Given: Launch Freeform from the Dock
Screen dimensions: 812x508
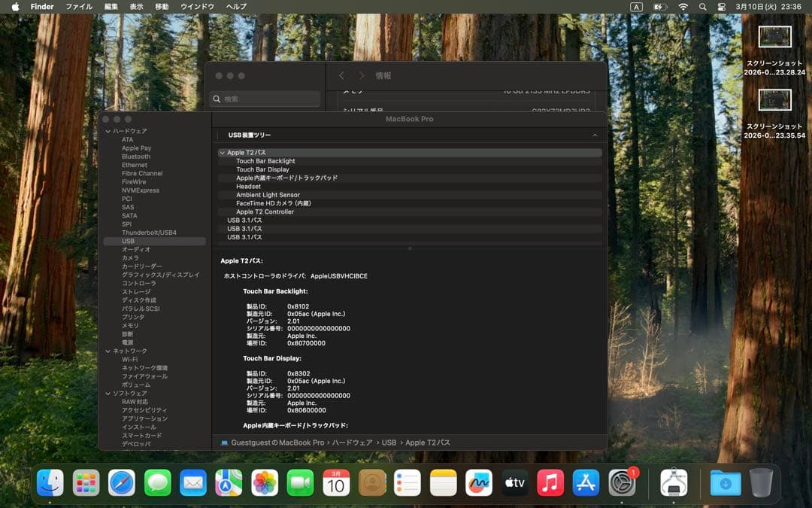Looking at the screenshot, I should 479,482.
